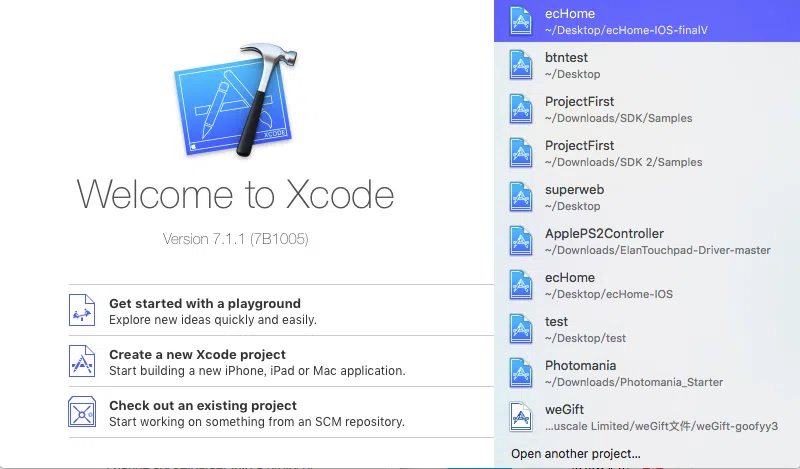Click the weGift workspace document icon
The height and width of the screenshot is (469, 800).
(520, 417)
